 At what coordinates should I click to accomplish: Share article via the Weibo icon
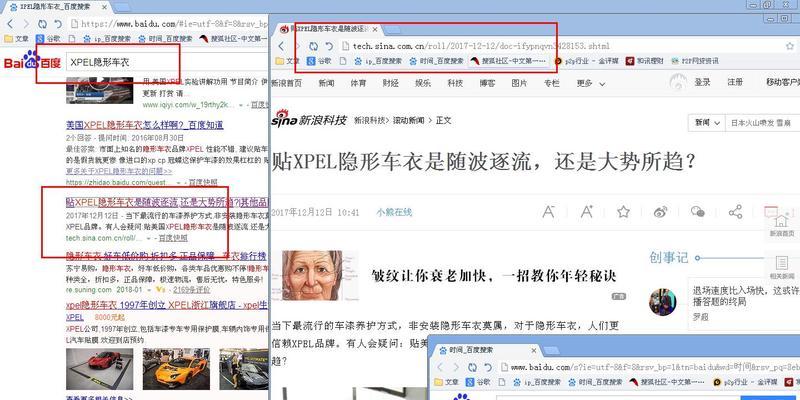661,212
